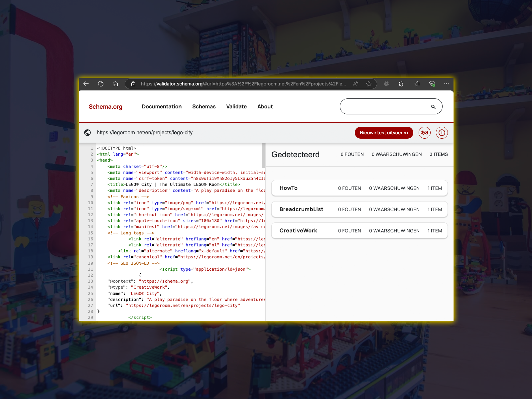Click the meta charset utf-8 line
The height and width of the screenshot is (399, 532).
(137, 167)
